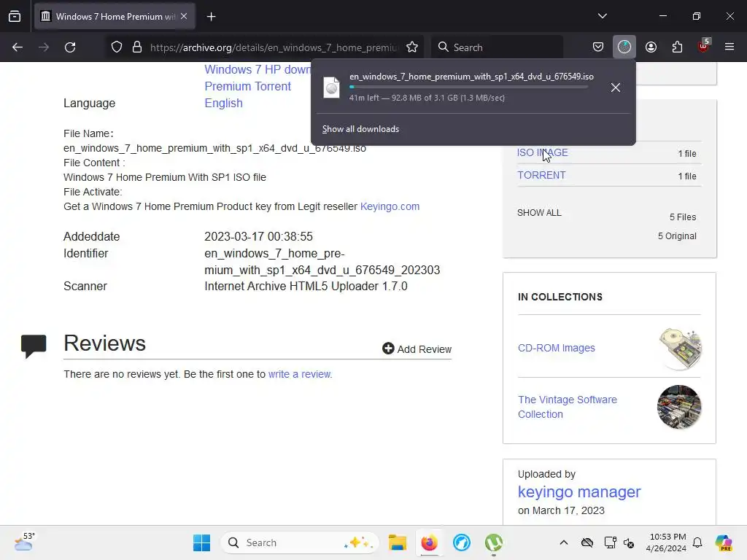
Task: Open Firefox account menu
Action: coord(651,47)
